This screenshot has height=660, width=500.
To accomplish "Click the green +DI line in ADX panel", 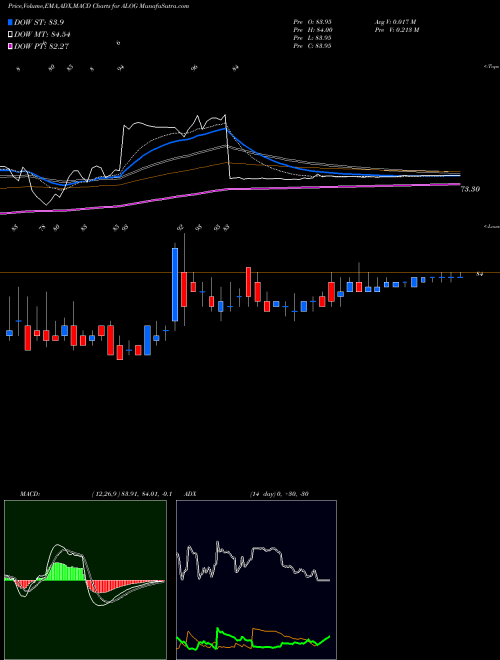I will pos(253,641).
